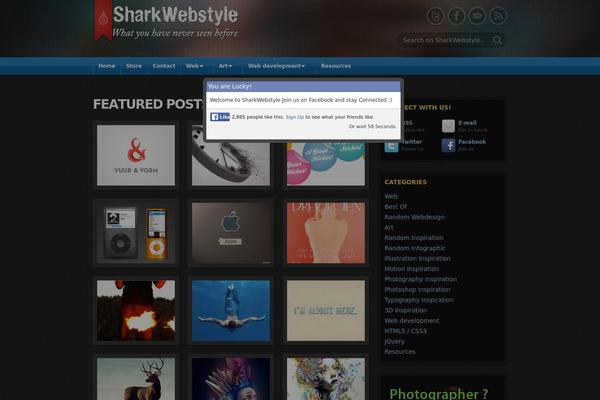The image size is (600, 400).
Task: Open the I'm Always Here thumbnail
Action: pos(326,310)
